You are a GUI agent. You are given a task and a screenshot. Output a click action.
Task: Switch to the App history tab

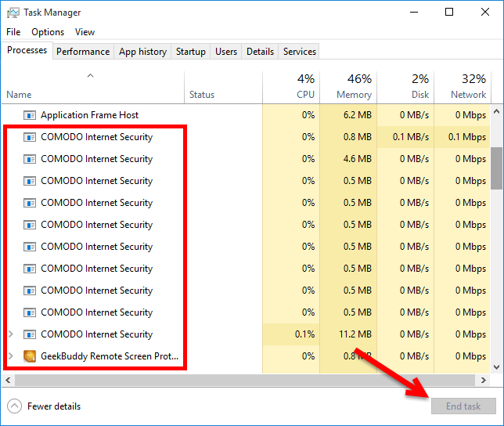click(x=142, y=52)
